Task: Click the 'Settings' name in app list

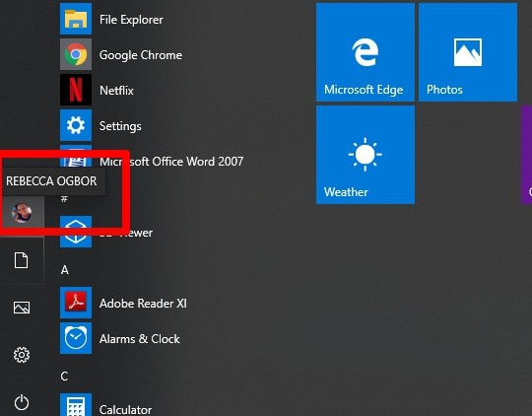Action: tap(120, 126)
